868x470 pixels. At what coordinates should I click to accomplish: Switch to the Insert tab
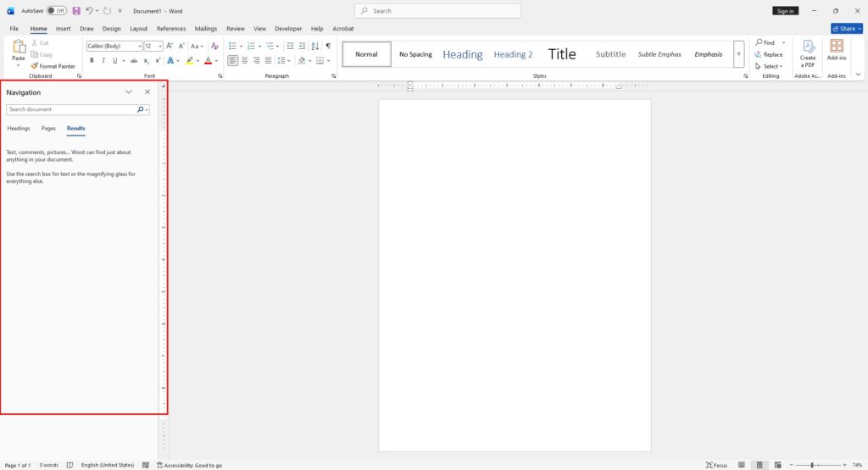(x=63, y=29)
